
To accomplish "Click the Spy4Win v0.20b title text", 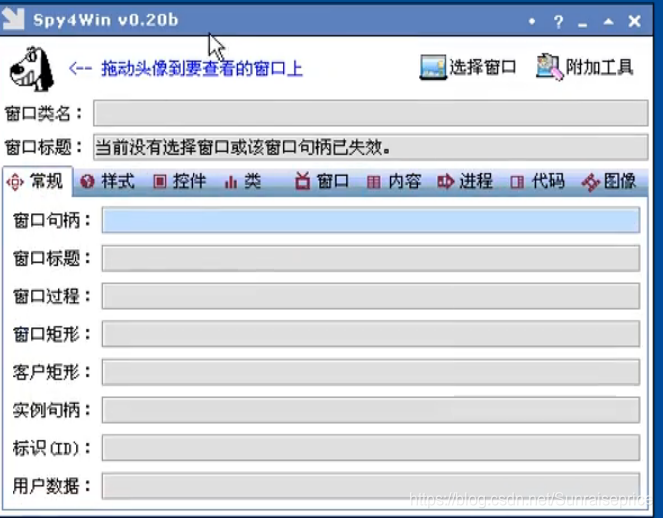I will 106,20.
